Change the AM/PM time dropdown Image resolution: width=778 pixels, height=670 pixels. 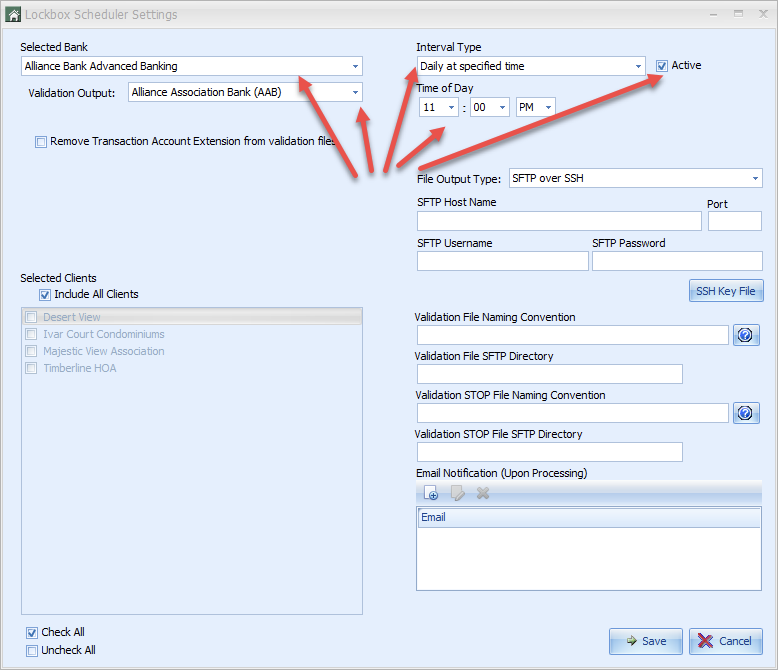548,107
